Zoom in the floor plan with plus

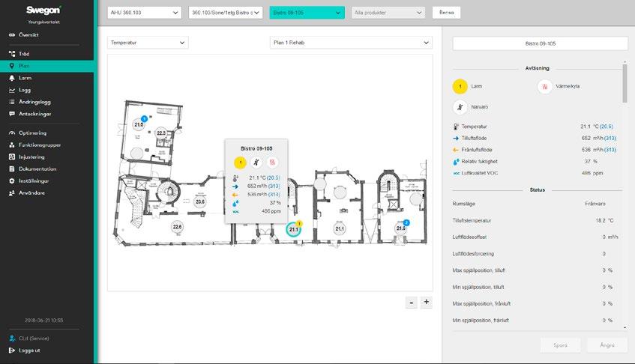426,302
